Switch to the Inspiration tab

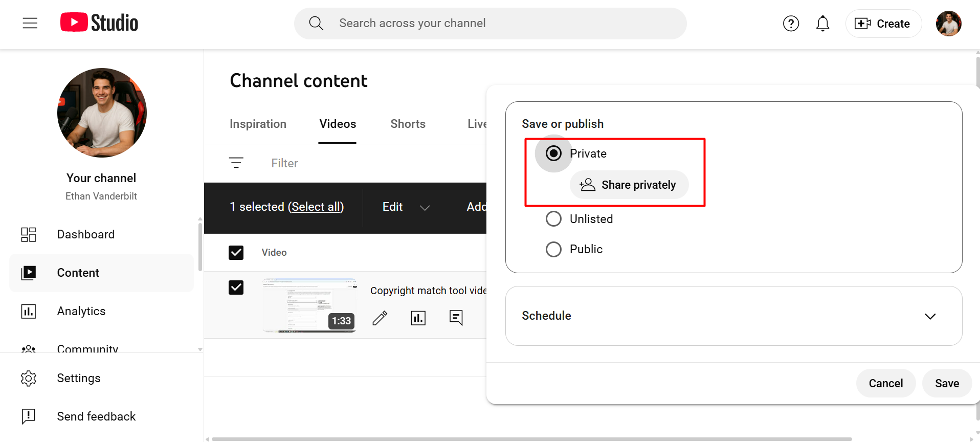tap(258, 124)
